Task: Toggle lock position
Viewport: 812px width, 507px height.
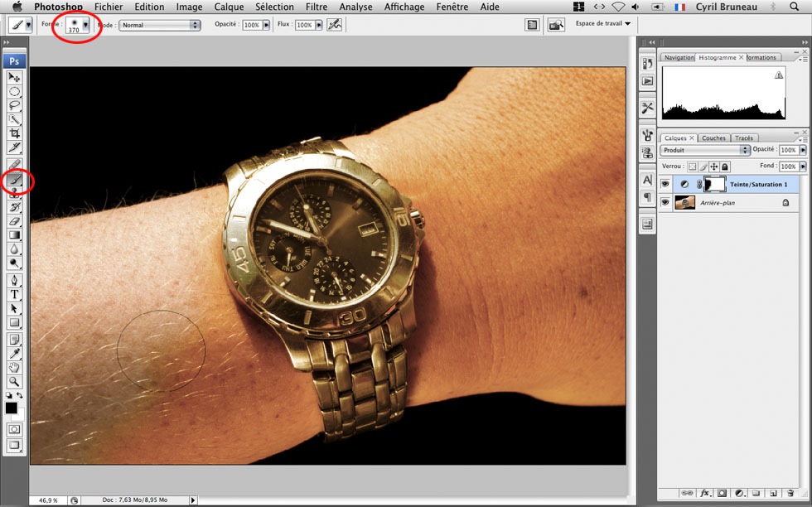Action: click(714, 167)
